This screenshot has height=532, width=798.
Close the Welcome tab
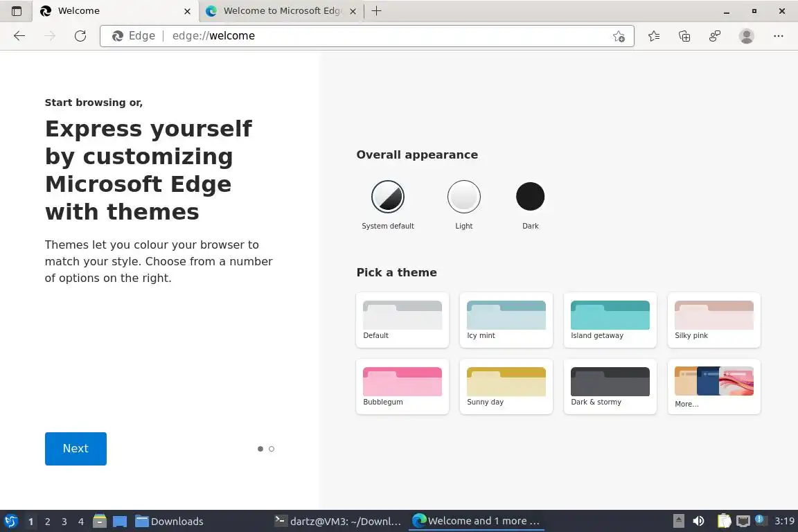pos(187,11)
